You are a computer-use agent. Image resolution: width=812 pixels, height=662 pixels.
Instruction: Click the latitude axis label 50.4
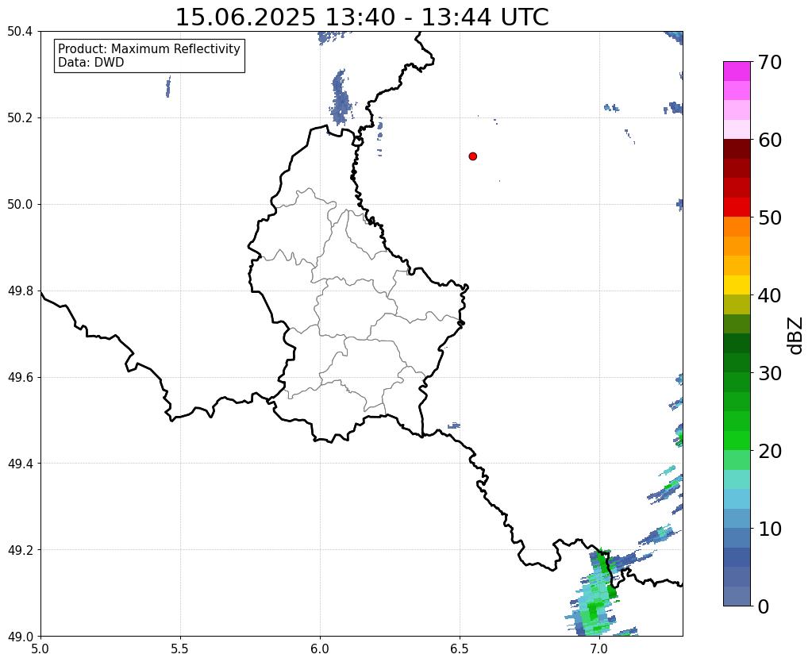20,32
